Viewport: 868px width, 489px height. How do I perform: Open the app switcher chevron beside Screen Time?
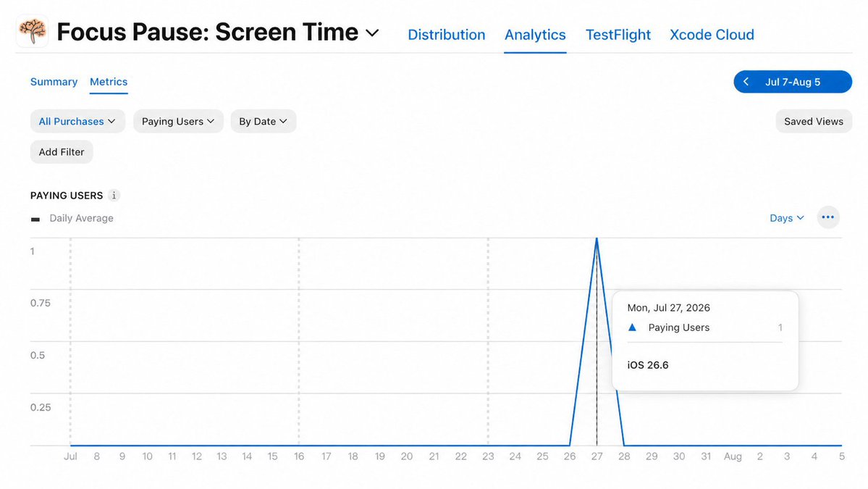pyautogui.click(x=373, y=33)
